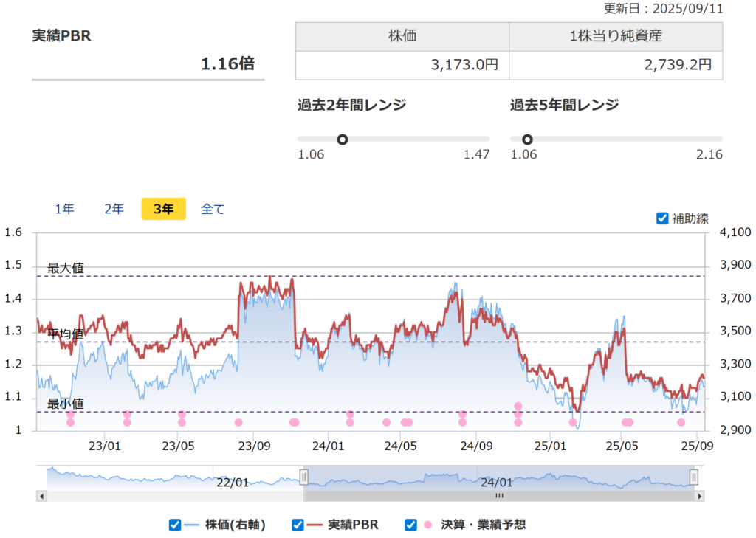This screenshot has height=538, width=756.
Task: Switch to the 1年 range tab
Action: 64,209
